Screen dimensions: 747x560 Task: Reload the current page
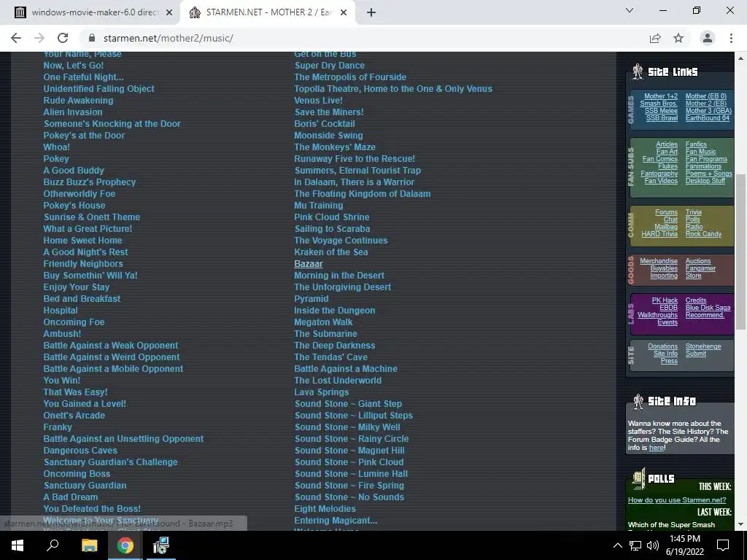pyautogui.click(x=63, y=38)
